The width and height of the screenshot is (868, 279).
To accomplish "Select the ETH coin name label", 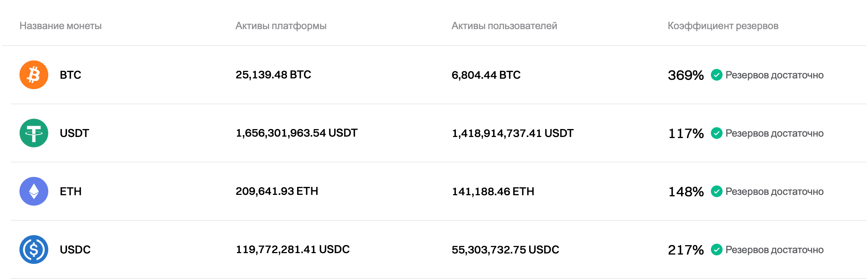I will (x=71, y=191).
